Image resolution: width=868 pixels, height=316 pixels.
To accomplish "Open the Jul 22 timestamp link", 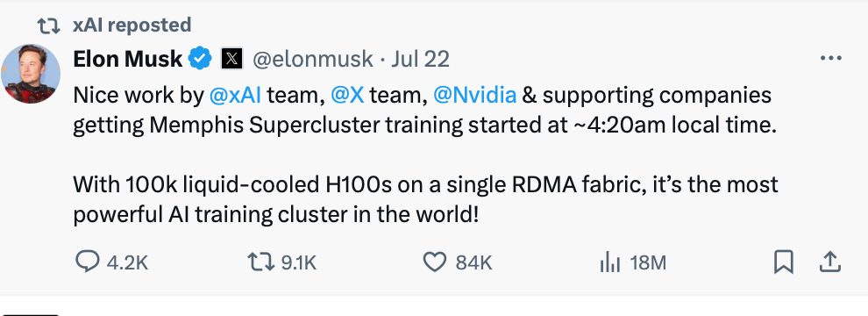I will pos(420,59).
